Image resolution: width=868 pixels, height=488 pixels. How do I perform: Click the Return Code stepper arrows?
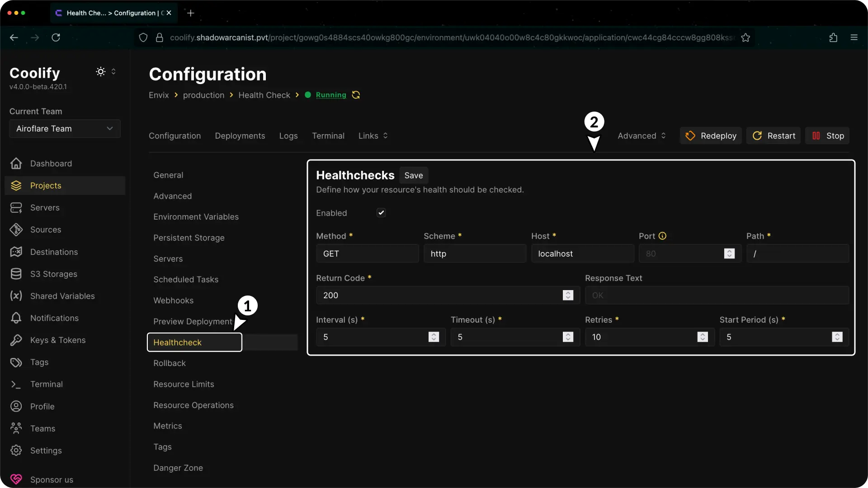[568, 296]
